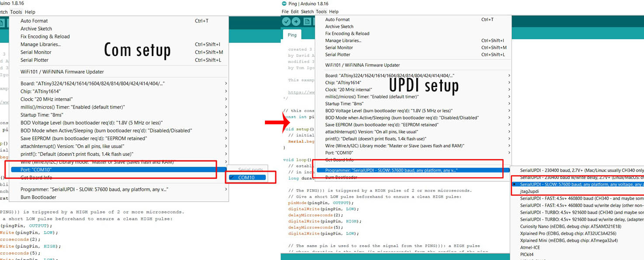Open Port: "COM10" submenu in Ping window
This screenshot has height=260, width=644.
click(x=413, y=153)
